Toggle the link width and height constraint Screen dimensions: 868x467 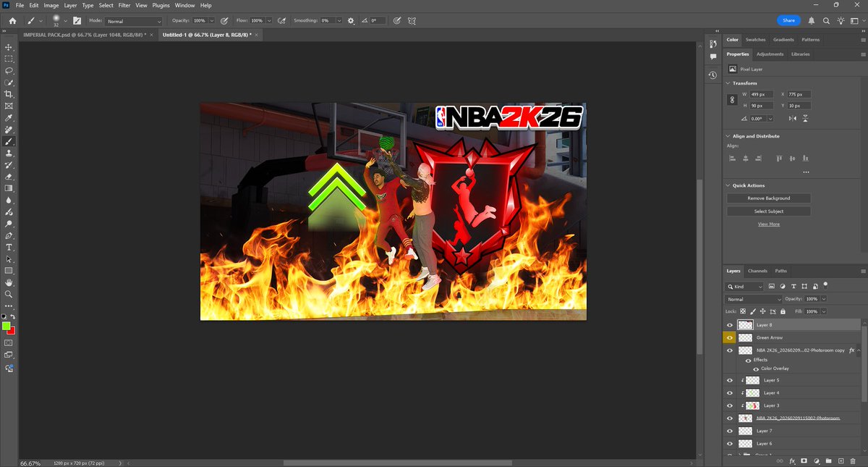click(732, 100)
